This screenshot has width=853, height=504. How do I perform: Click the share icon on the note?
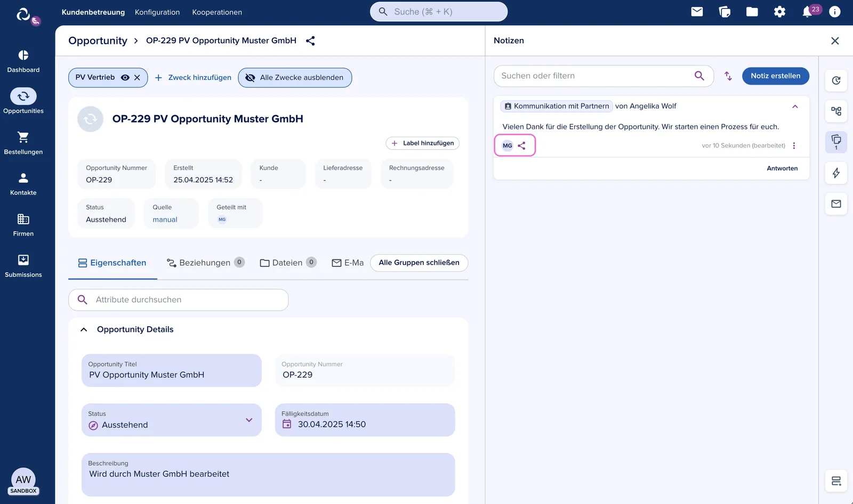[522, 145]
